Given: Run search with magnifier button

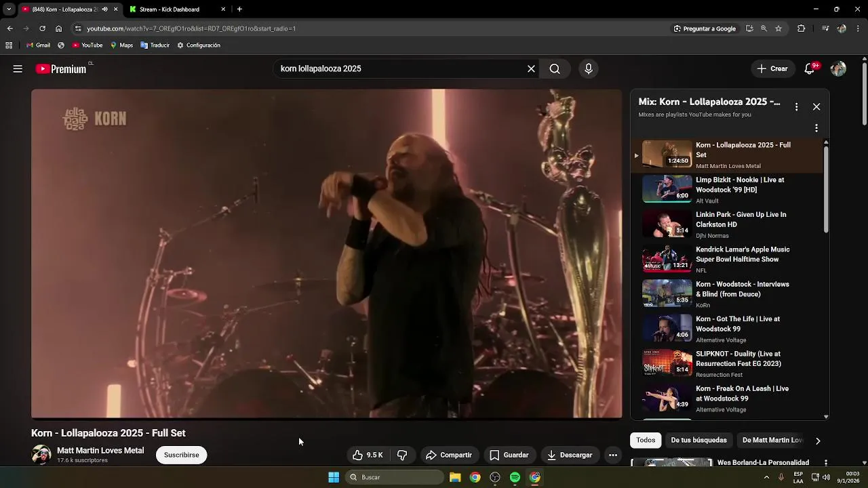Looking at the screenshot, I should [x=555, y=68].
